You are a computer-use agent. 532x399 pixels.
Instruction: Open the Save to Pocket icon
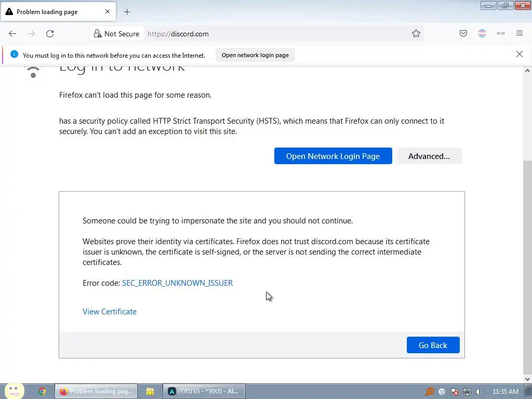463,33
